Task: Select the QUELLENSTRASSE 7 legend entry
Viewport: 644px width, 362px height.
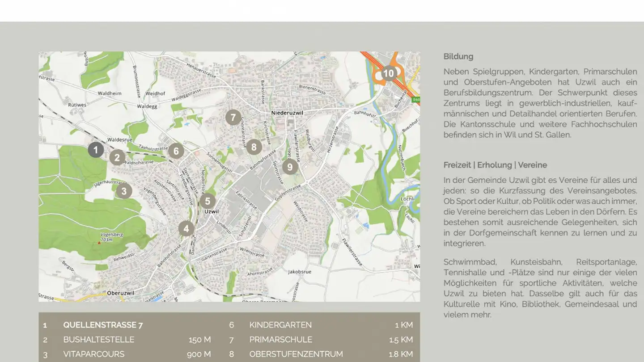Action: [103, 325]
